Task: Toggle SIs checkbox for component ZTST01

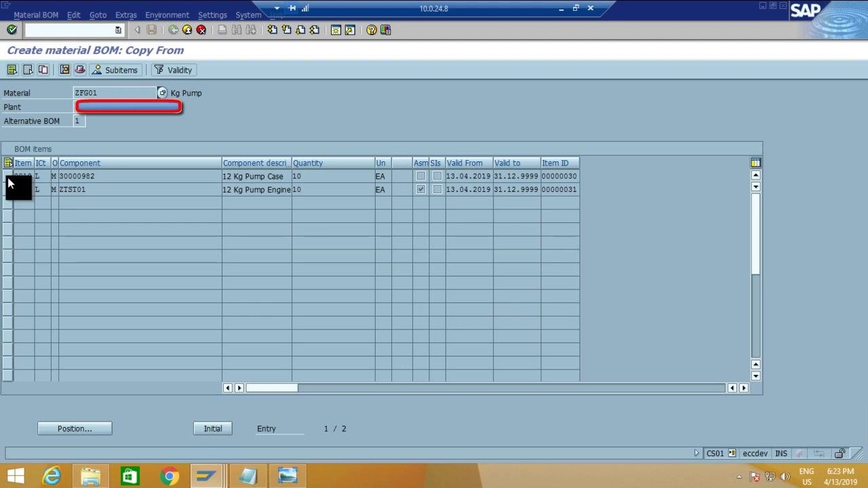Action: (437, 190)
